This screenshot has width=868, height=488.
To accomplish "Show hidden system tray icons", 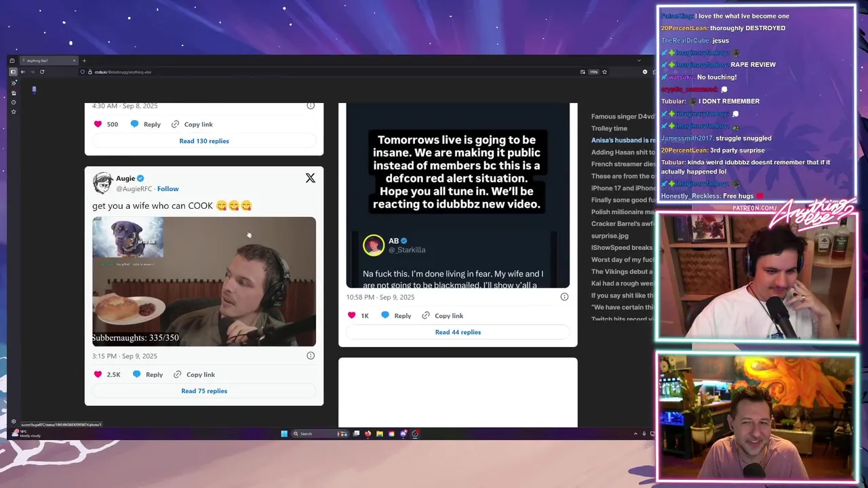I will click(x=635, y=434).
